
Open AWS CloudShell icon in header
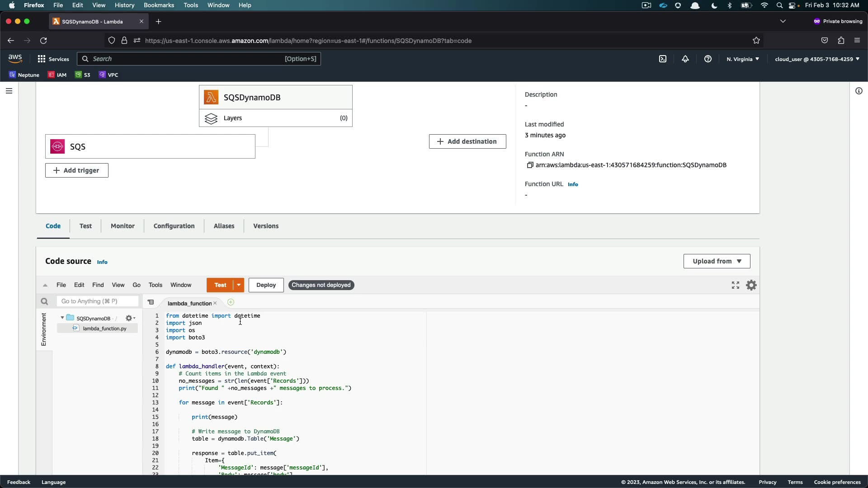point(663,59)
